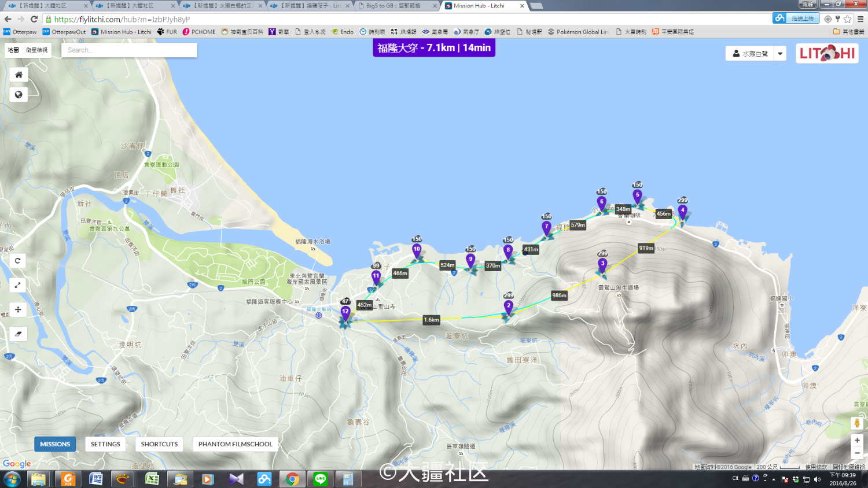Click the home icon on the map

pyautogui.click(x=19, y=75)
